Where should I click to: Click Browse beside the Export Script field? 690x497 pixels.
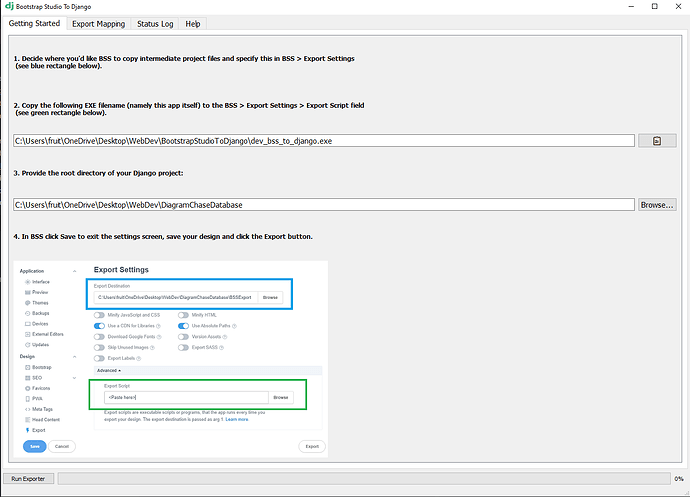point(281,398)
